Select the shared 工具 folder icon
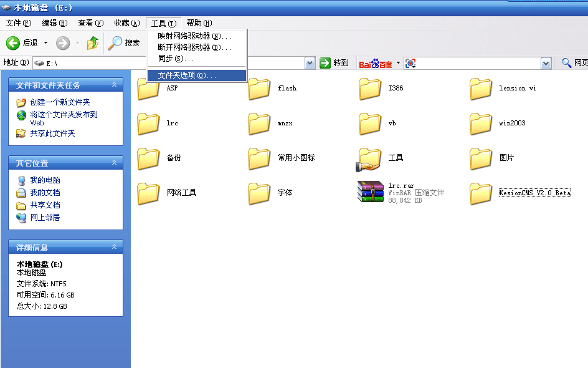The width and height of the screenshot is (588, 368). tap(370, 158)
